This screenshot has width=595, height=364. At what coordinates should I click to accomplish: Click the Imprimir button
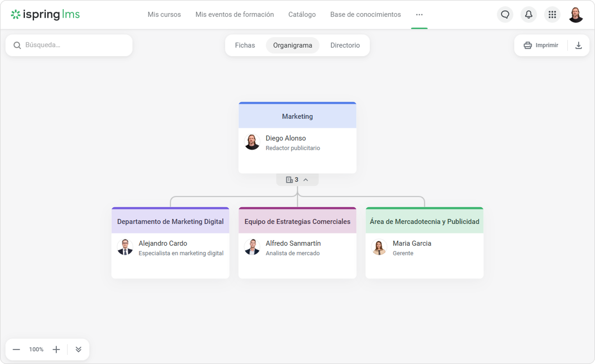pyautogui.click(x=541, y=45)
